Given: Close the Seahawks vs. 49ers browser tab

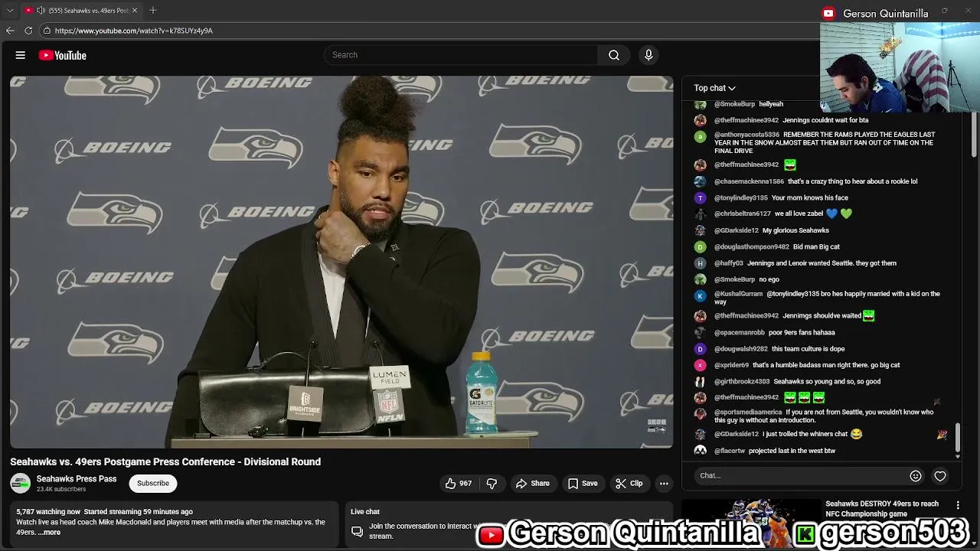Looking at the screenshot, I should [135, 10].
